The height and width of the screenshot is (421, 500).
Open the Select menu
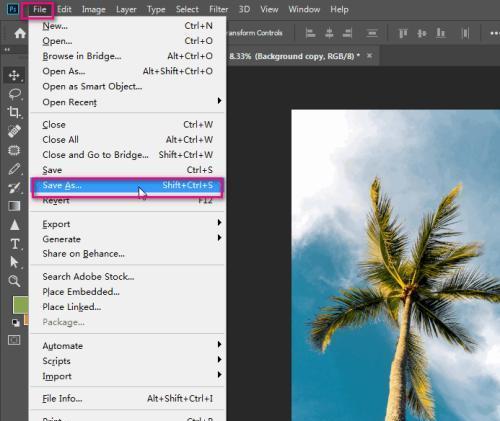coord(187,9)
